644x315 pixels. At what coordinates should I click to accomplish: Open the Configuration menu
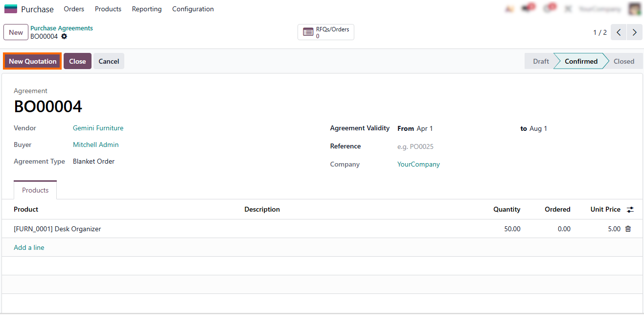(x=193, y=9)
